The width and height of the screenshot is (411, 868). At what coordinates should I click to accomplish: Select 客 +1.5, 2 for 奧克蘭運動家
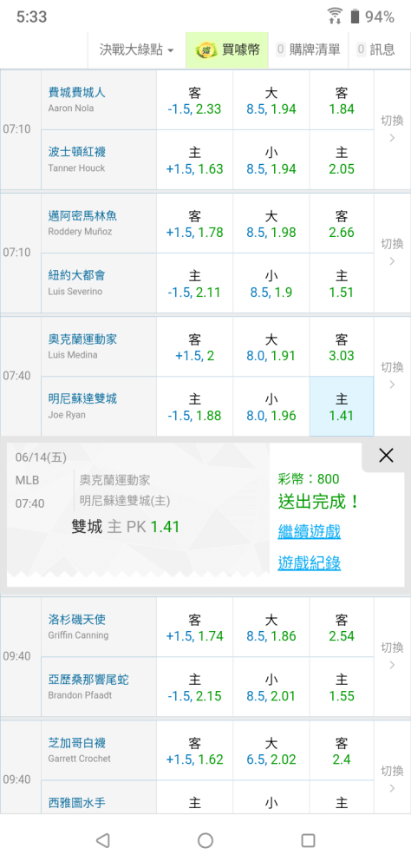click(195, 347)
